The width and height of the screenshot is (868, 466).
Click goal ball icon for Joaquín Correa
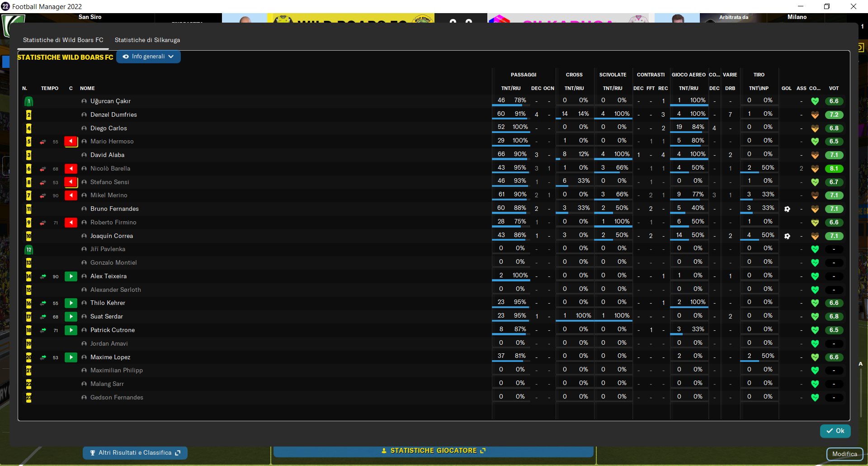[787, 236]
